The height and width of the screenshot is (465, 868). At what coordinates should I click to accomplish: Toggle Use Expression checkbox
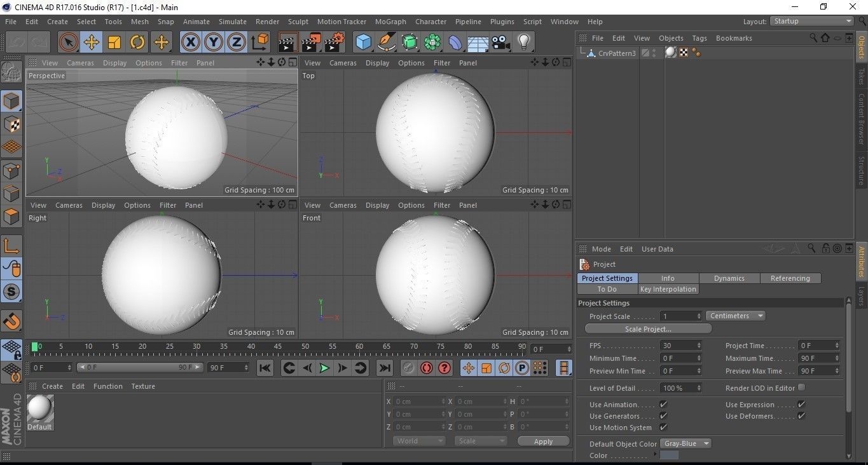(801, 404)
